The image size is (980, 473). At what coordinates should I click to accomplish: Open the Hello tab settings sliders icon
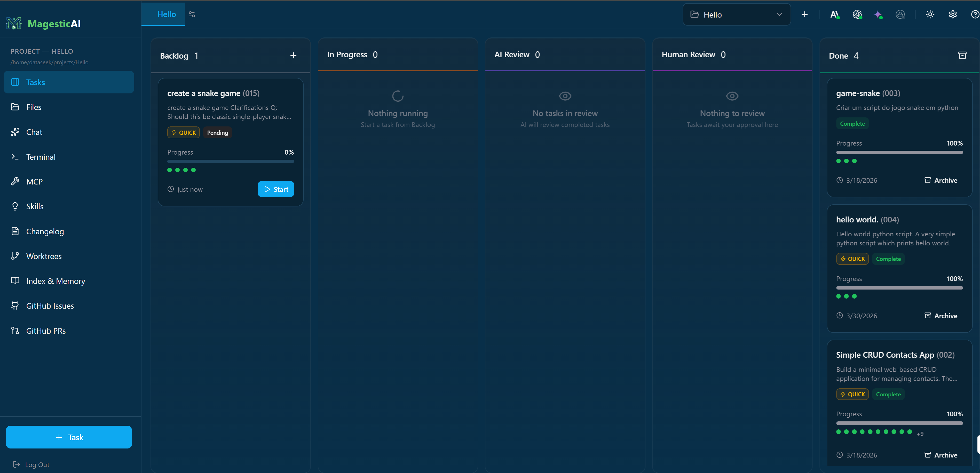click(192, 14)
